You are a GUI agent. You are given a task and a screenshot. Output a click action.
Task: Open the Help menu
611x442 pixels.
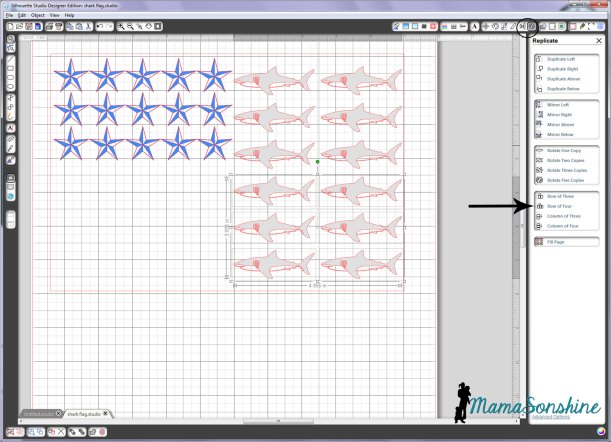click(69, 15)
